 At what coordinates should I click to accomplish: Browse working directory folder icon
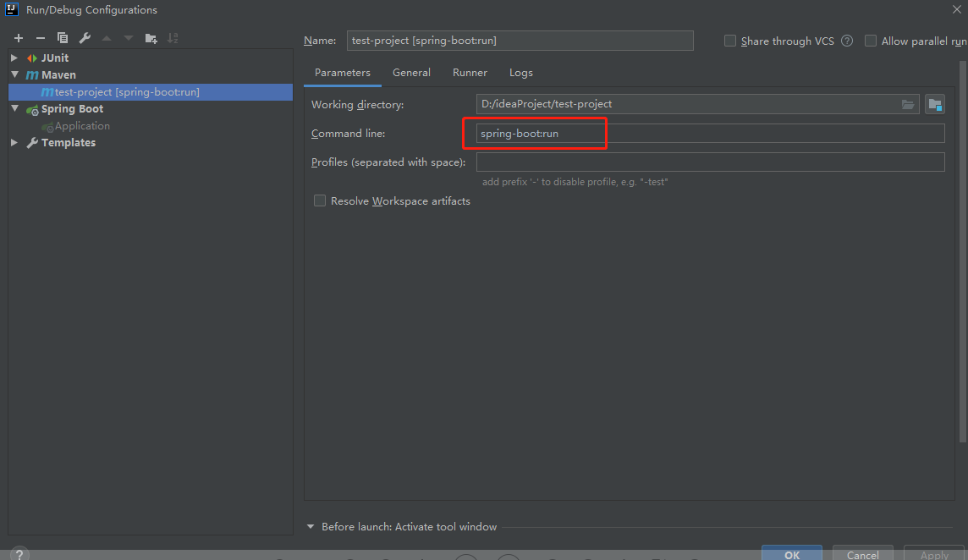[907, 104]
